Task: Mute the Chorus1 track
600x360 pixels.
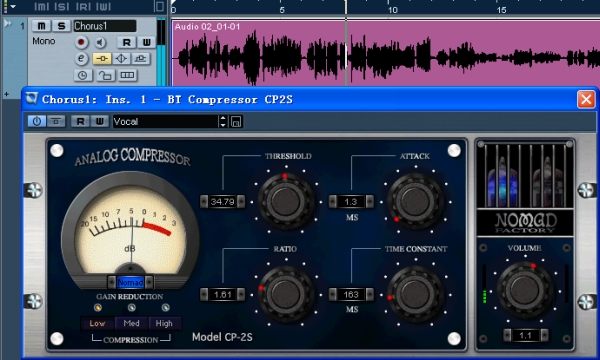Action: tap(41, 26)
